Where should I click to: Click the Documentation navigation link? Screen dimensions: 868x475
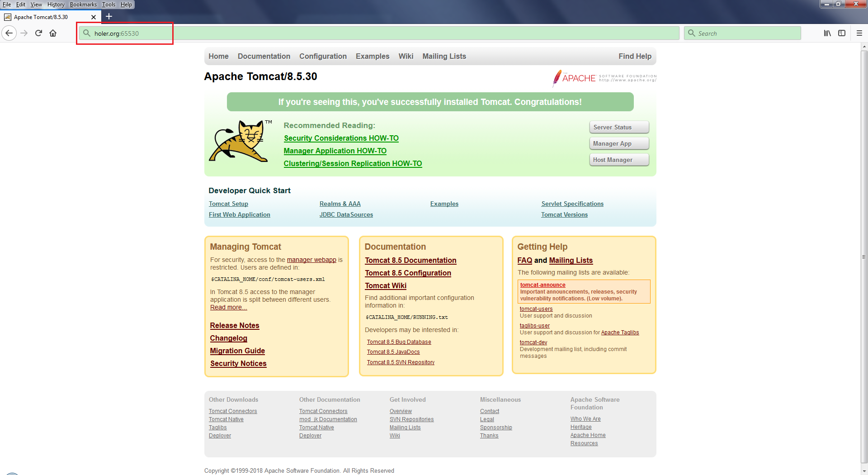[264, 56]
